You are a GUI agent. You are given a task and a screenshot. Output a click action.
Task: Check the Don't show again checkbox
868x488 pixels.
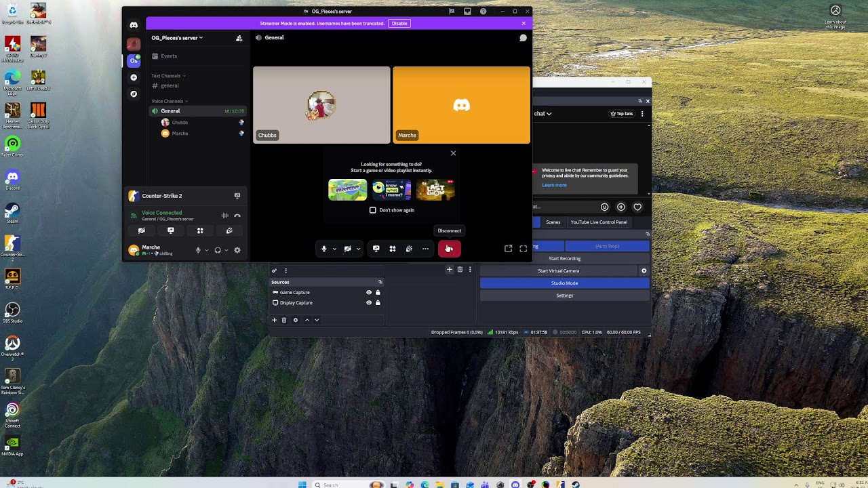click(372, 210)
